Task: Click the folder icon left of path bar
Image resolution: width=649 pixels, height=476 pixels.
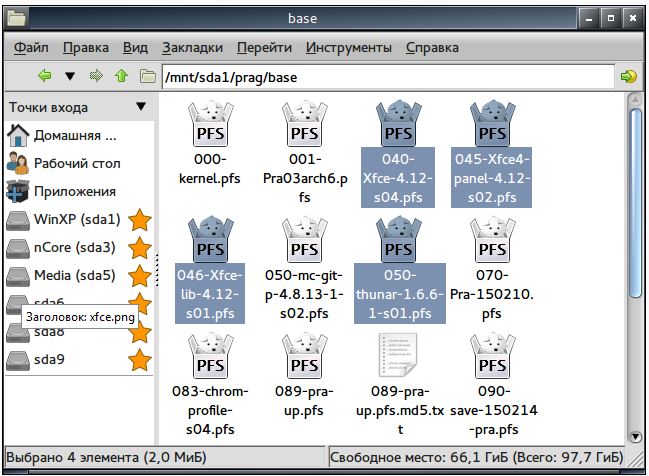Action: pos(148,76)
